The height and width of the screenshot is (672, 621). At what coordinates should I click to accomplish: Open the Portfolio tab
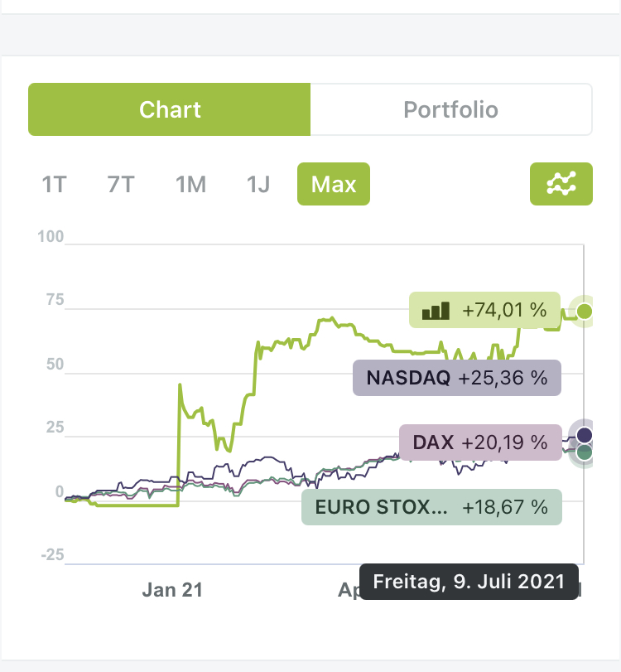point(450,109)
